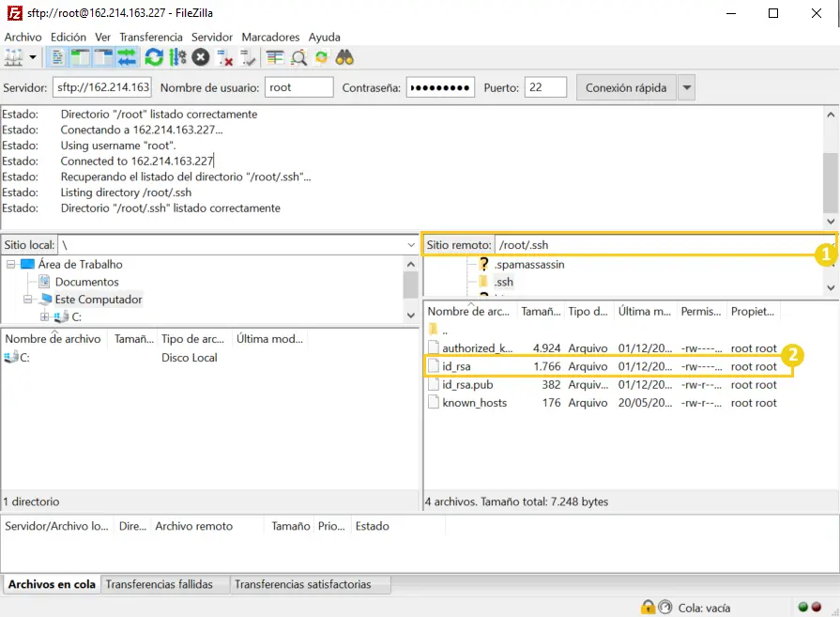Collapse the Área de Trabalho tree node
This screenshot has height=617, width=840.
pyautogui.click(x=10, y=264)
